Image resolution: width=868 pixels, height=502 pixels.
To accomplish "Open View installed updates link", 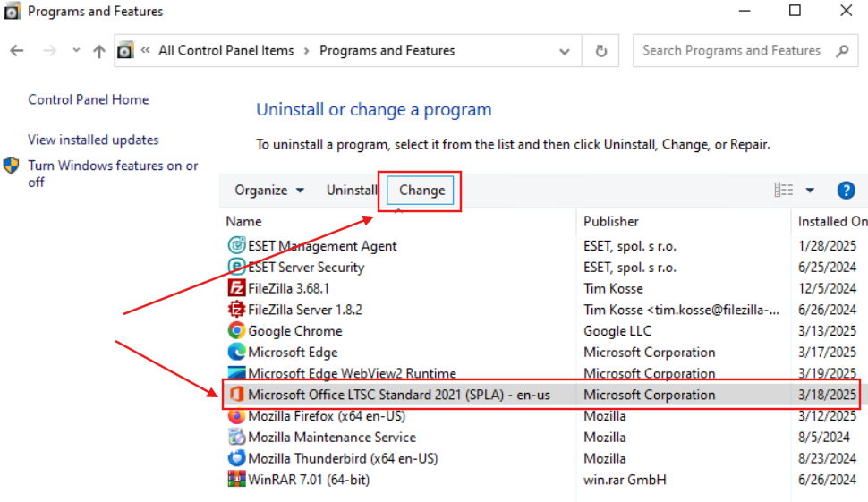I will (x=94, y=140).
